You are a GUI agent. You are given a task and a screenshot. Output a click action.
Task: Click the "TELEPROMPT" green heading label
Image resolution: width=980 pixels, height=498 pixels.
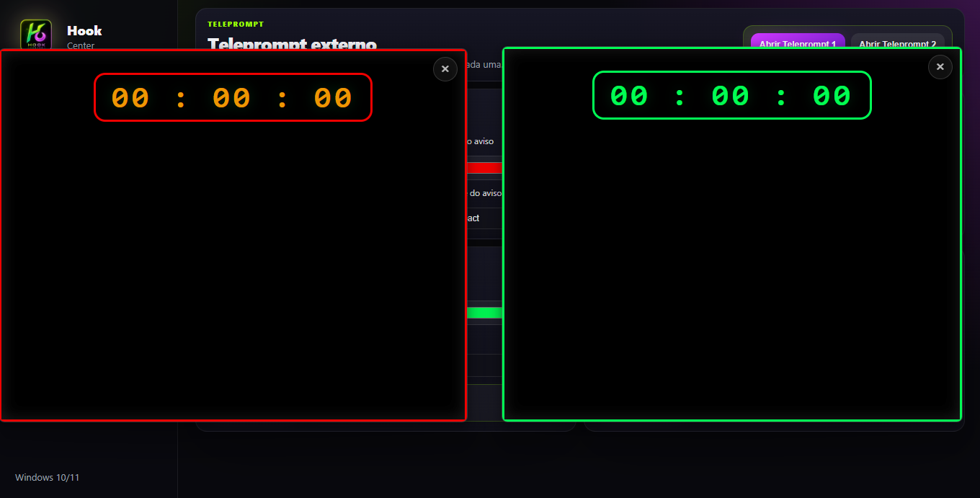236,24
